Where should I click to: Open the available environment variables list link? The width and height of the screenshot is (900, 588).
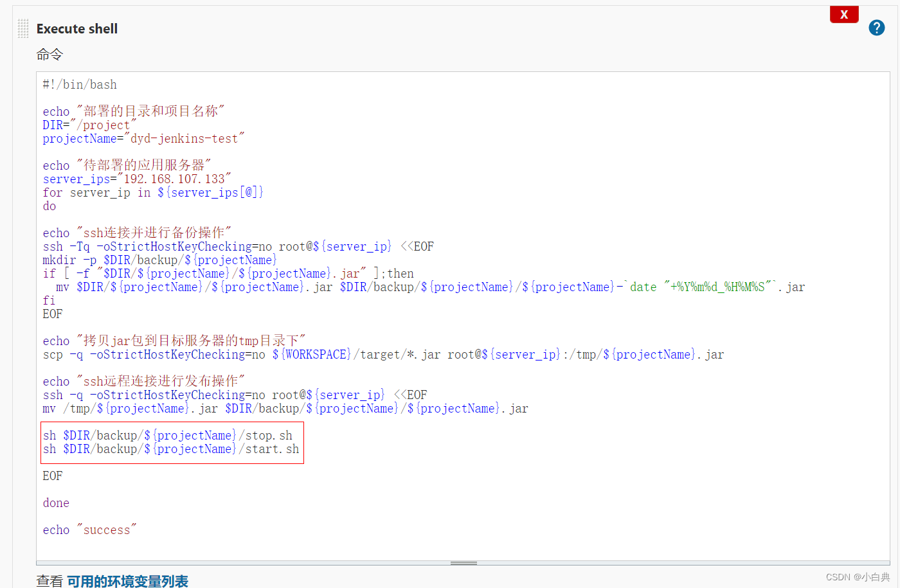pyautogui.click(x=127, y=581)
